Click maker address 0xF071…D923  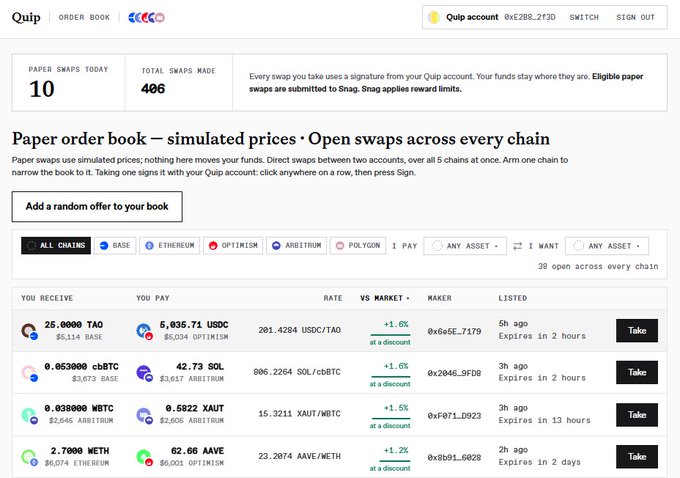point(454,416)
